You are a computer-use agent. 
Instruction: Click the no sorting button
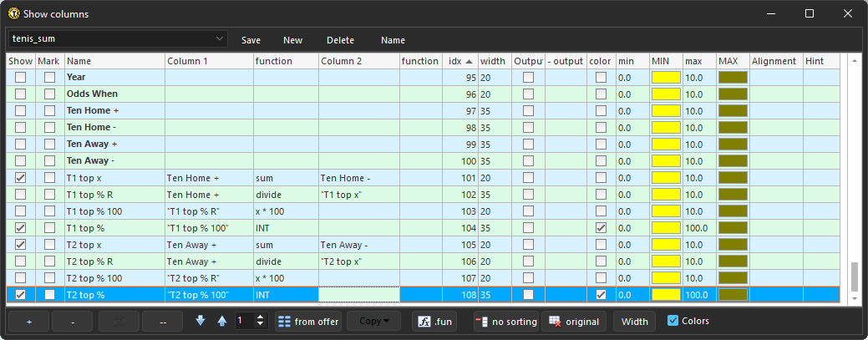pos(505,322)
